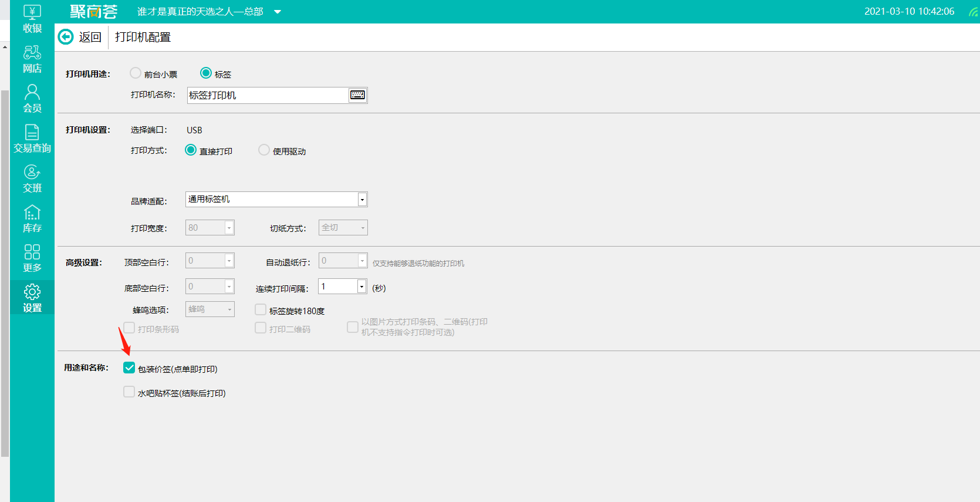This screenshot has width=980, height=502.
Task: Open the 切纸方式 dropdown
Action: click(x=363, y=228)
